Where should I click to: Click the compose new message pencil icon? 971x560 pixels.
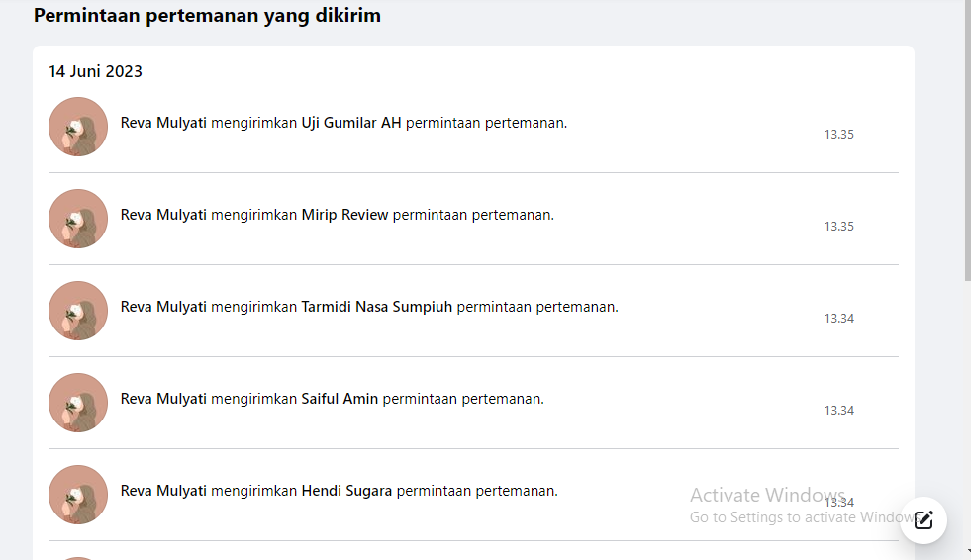923,519
